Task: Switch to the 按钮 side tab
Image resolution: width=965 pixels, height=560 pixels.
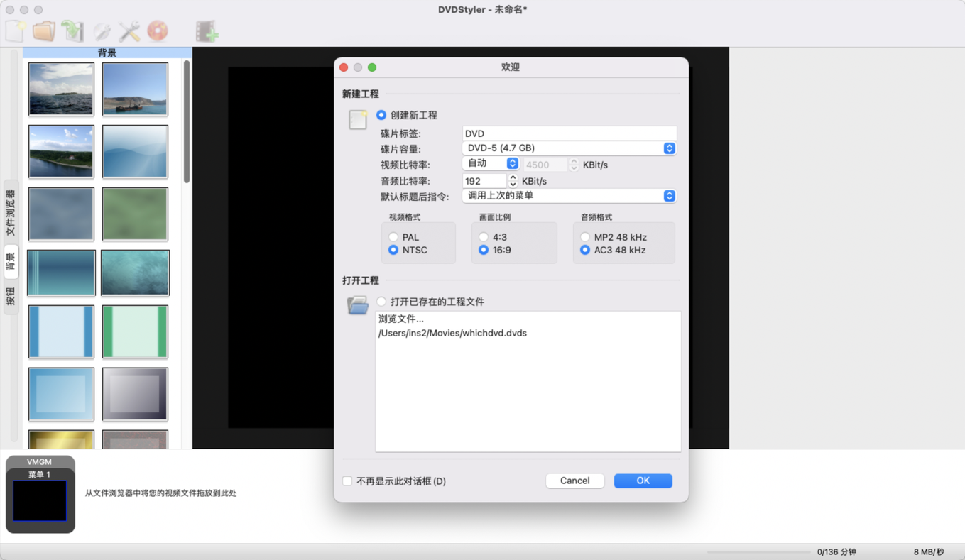Action: coord(11,297)
